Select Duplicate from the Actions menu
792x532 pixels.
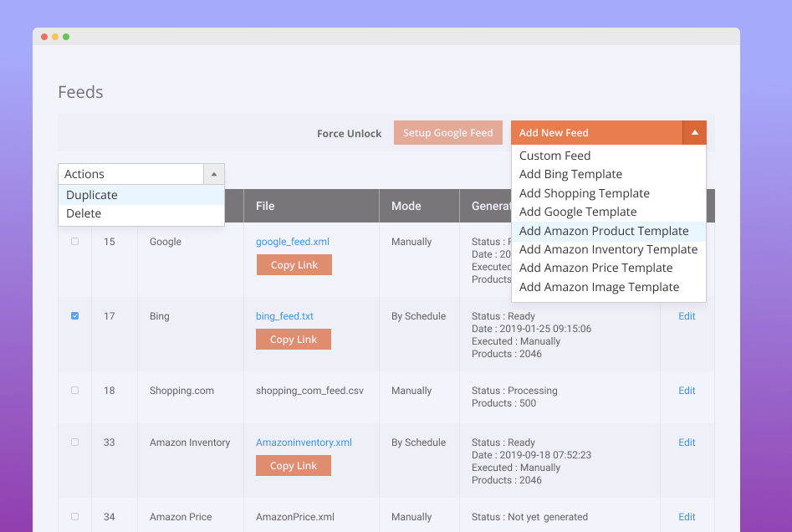(x=91, y=194)
